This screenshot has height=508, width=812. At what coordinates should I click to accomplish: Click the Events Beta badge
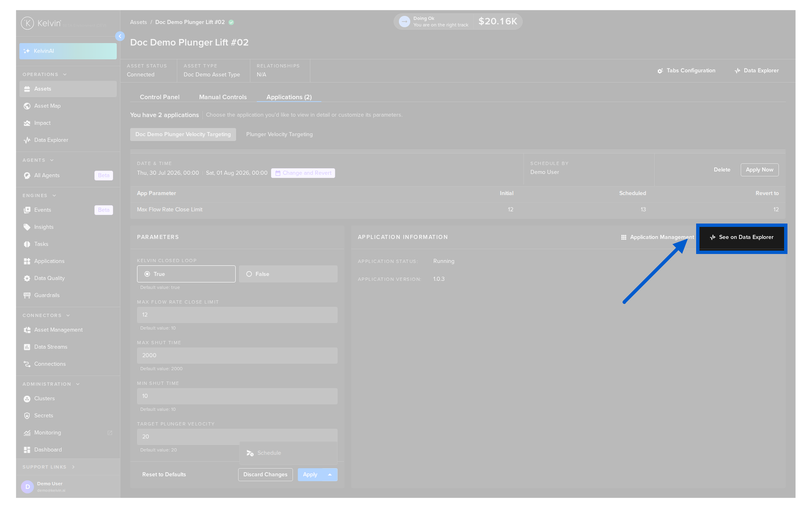click(x=104, y=210)
